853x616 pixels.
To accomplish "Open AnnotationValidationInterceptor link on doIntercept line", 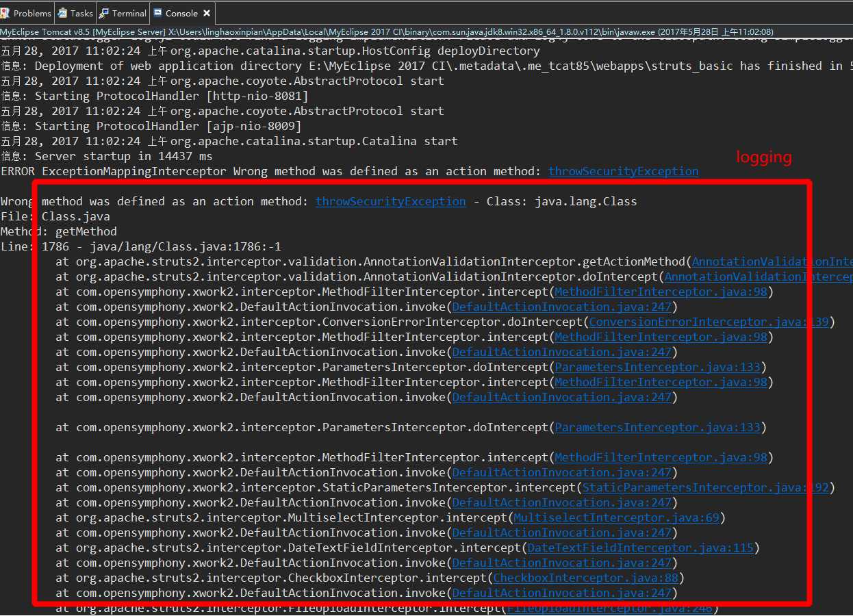I will click(x=759, y=277).
